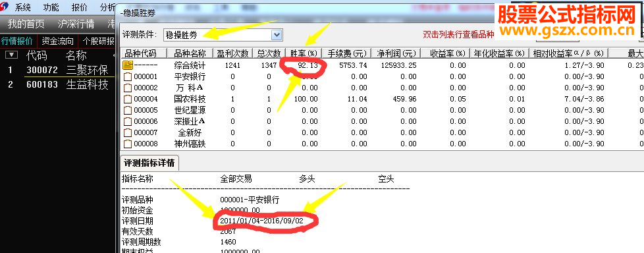Click the 指标名称 column label
The width and height of the screenshot is (644, 253).
pyautogui.click(x=138, y=179)
